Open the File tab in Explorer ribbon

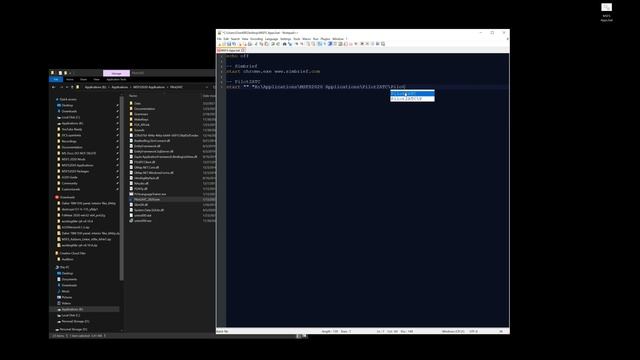(56, 79)
